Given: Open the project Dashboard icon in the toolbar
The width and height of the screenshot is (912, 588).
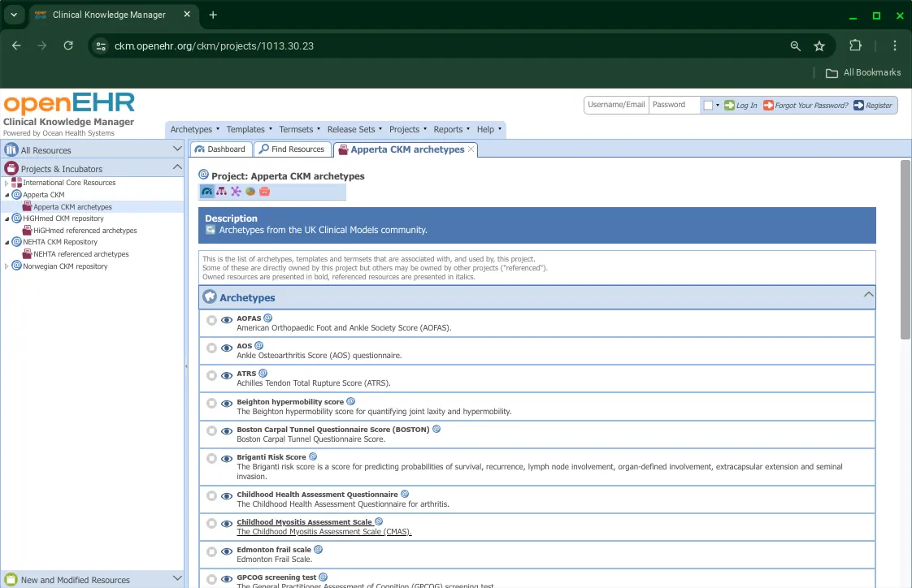Looking at the screenshot, I should 207,191.
